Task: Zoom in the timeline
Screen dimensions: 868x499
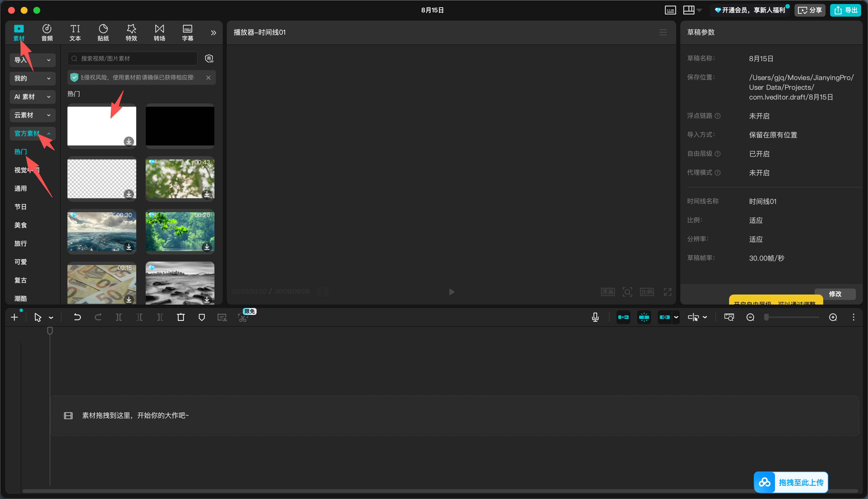Action: [833, 317]
